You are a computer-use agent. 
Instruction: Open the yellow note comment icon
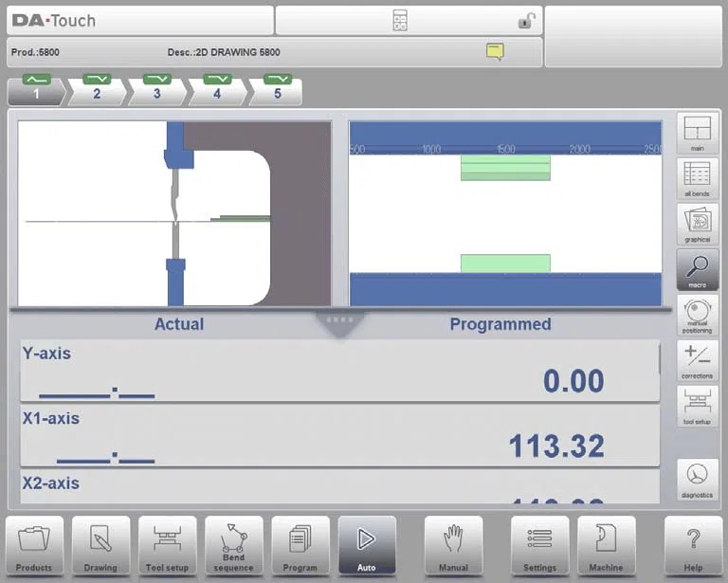tap(495, 51)
